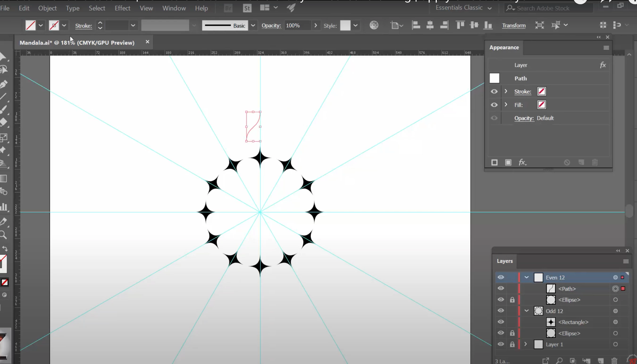Delete selection with Layers trash icon
Viewport: 637px width, 364px height.
click(x=614, y=361)
